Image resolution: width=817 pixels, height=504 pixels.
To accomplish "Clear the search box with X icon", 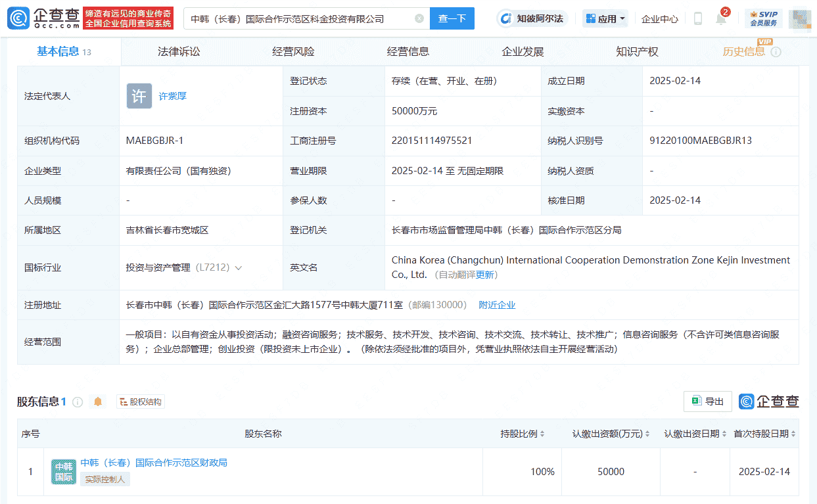I will click(419, 19).
